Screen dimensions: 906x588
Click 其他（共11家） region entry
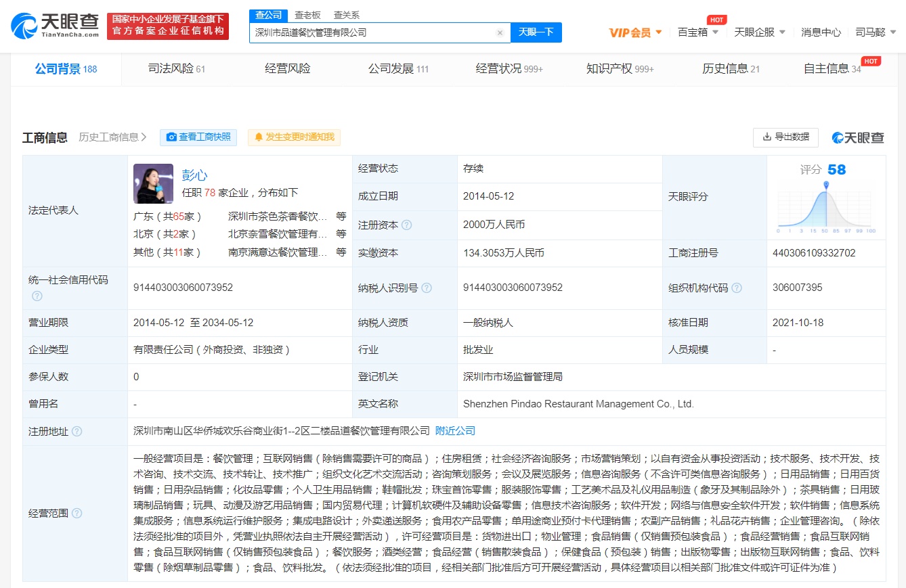[x=168, y=252]
